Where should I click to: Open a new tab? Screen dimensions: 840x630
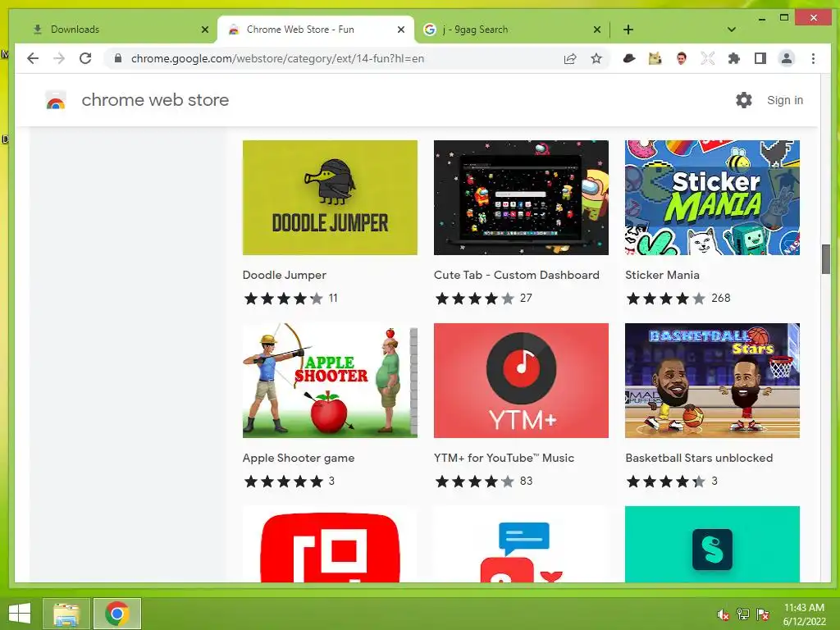628,30
